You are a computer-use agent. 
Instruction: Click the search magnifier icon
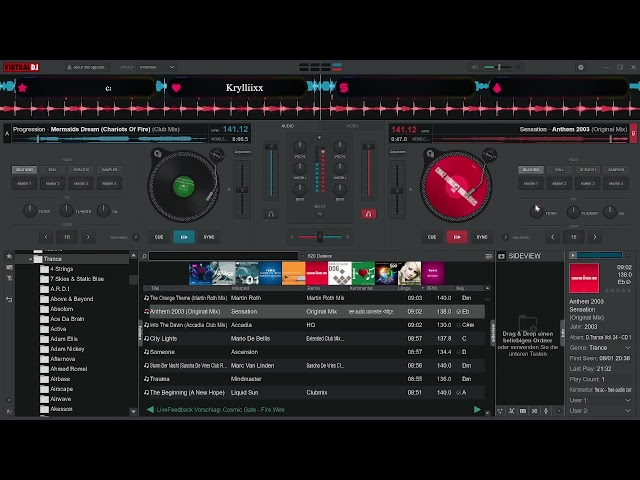tap(144, 256)
